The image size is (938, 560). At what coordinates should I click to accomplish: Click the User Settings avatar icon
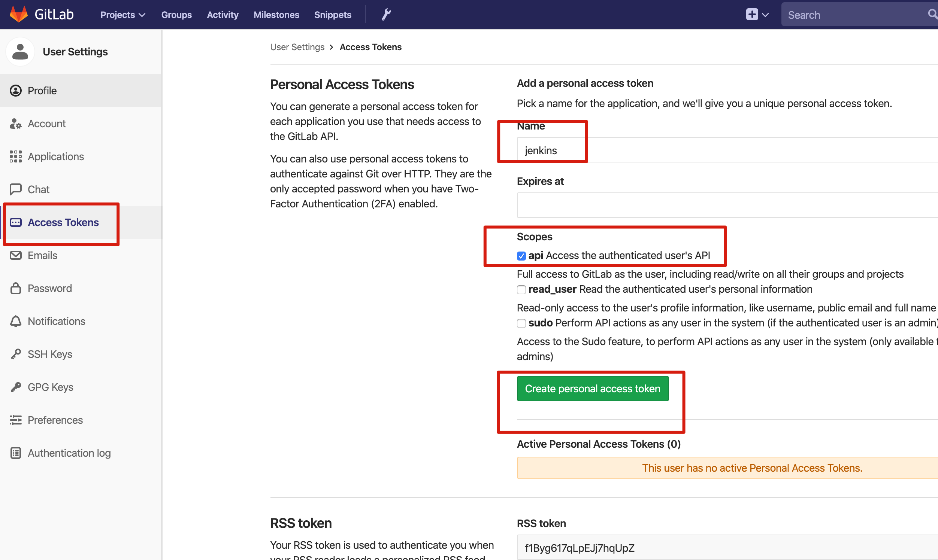click(x=20, y=52)
